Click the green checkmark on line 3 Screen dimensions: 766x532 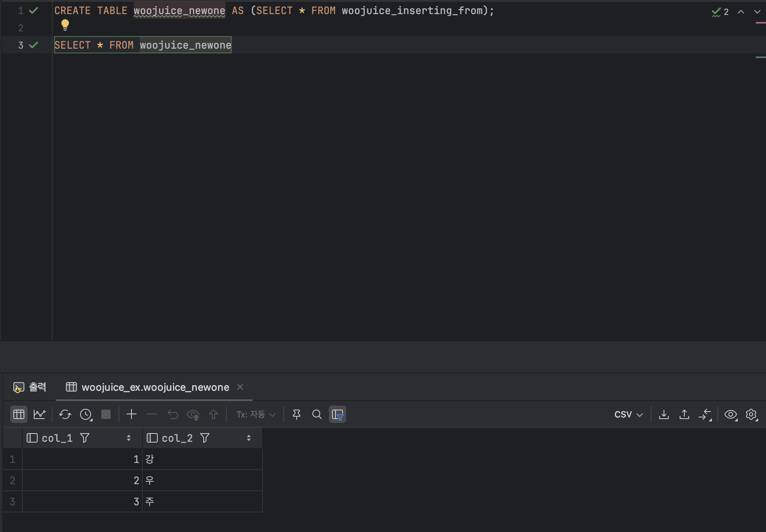(x=34, y=45)
